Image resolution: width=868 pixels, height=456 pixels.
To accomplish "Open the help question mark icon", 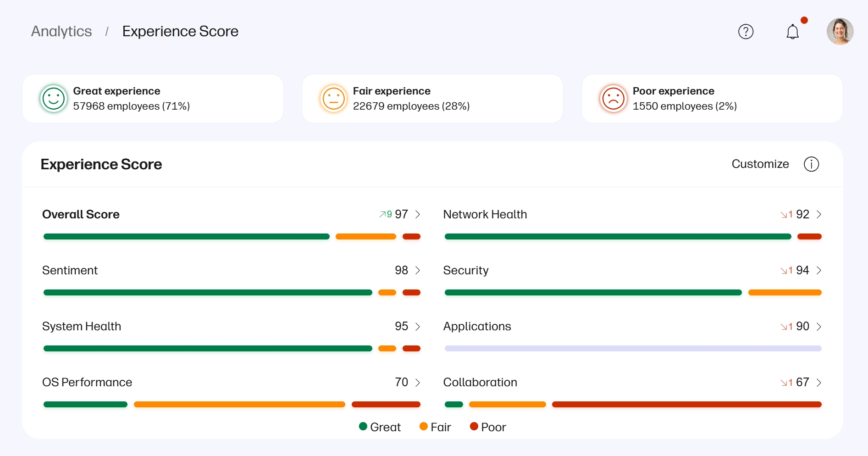I will click(x=746, y=31).
